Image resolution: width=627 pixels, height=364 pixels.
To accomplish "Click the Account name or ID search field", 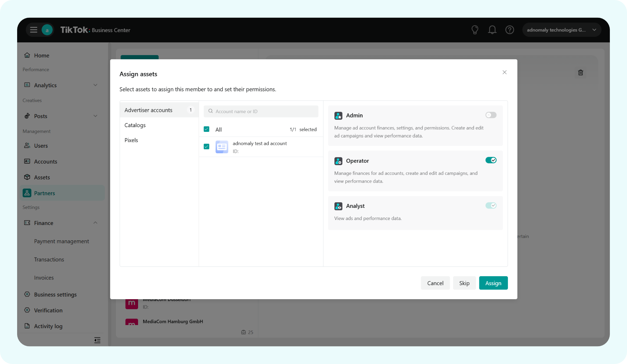I will click(261, 111).
